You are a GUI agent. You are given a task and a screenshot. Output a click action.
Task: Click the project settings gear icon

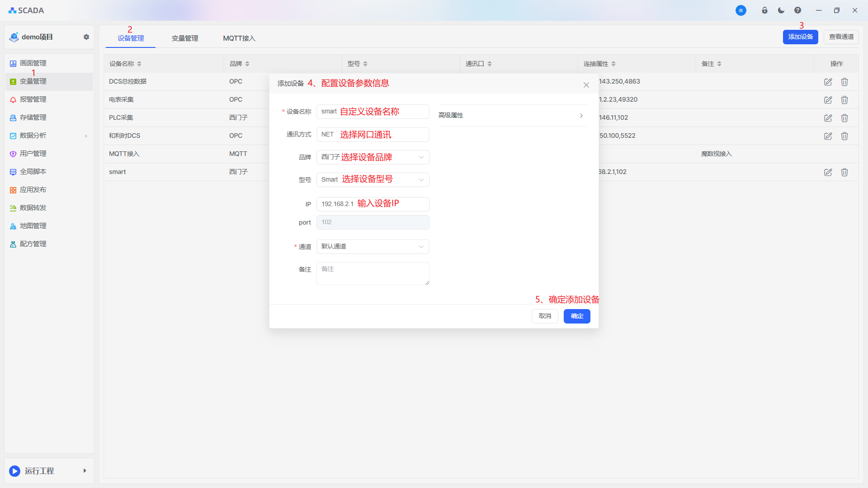tap(86, 37)
